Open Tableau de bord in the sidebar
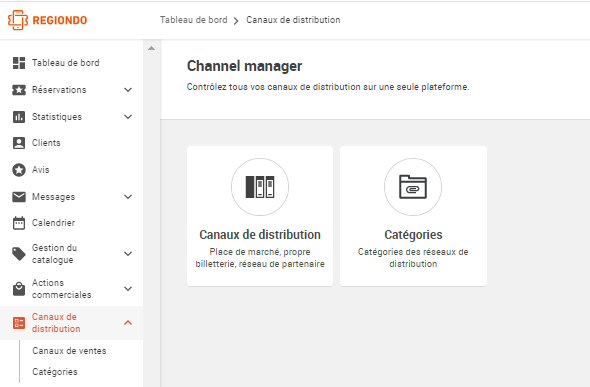Viewport: 590px width, 387px height. (x=65, y=63)
